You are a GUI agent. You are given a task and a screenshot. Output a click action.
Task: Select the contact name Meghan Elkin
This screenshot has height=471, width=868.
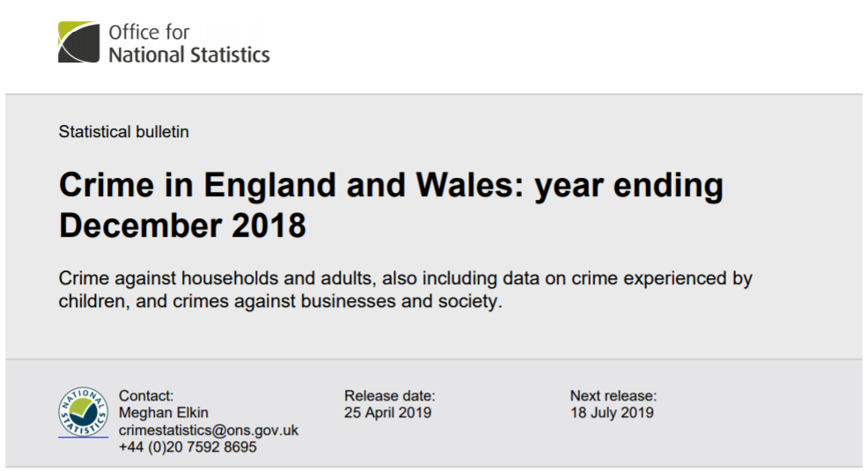(164, 413)
